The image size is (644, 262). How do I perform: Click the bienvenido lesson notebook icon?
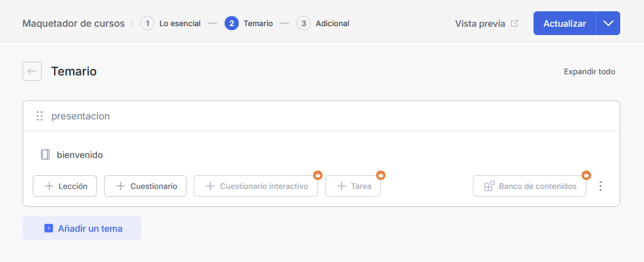click(45, 155)
